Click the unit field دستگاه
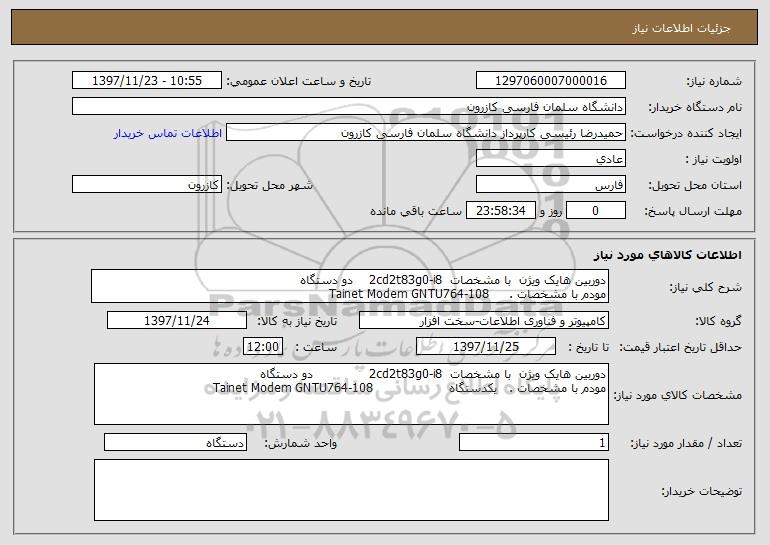The height and width of the screenshot is (545, 770). tap(175, 442)
